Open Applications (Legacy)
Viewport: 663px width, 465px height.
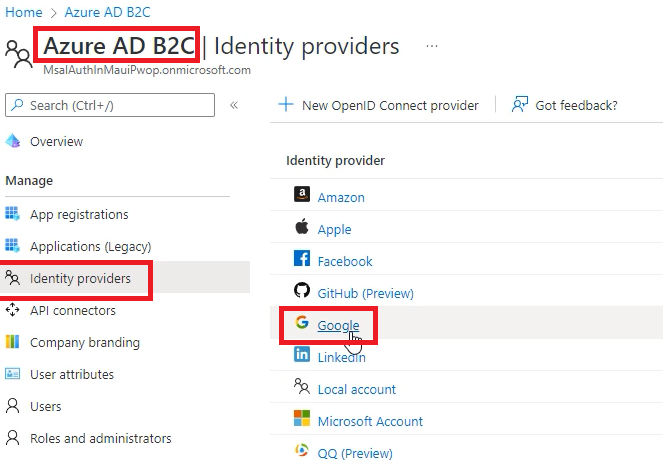click(90, 246)
